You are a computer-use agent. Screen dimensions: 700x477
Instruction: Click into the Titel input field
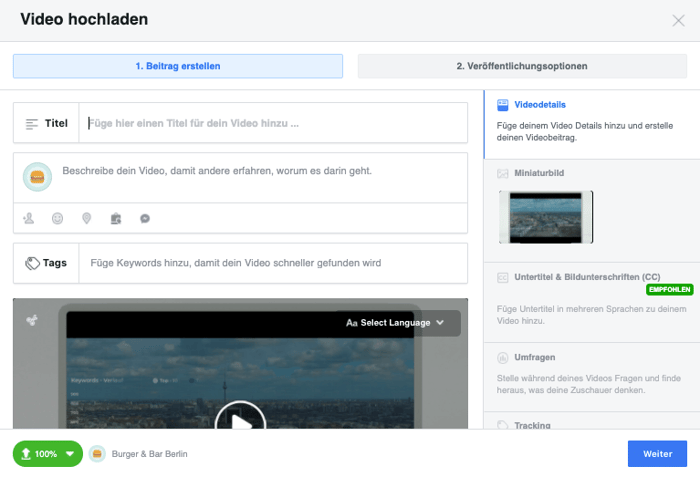(x=273, y=123)
